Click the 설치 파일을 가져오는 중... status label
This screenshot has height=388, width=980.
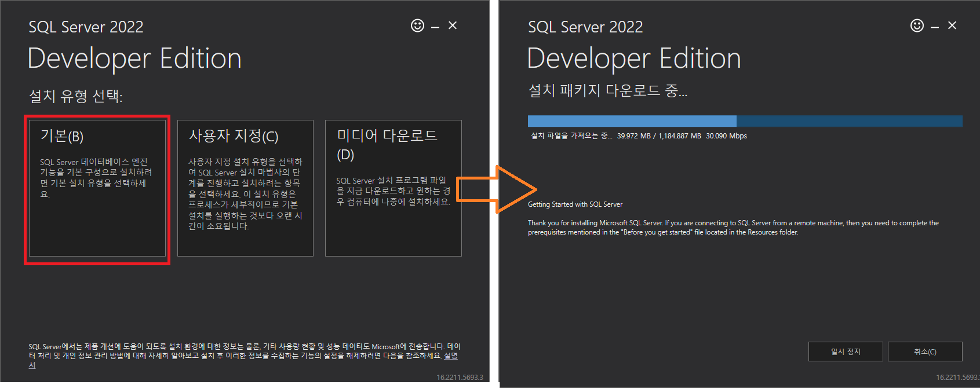(x=571, y=136)
